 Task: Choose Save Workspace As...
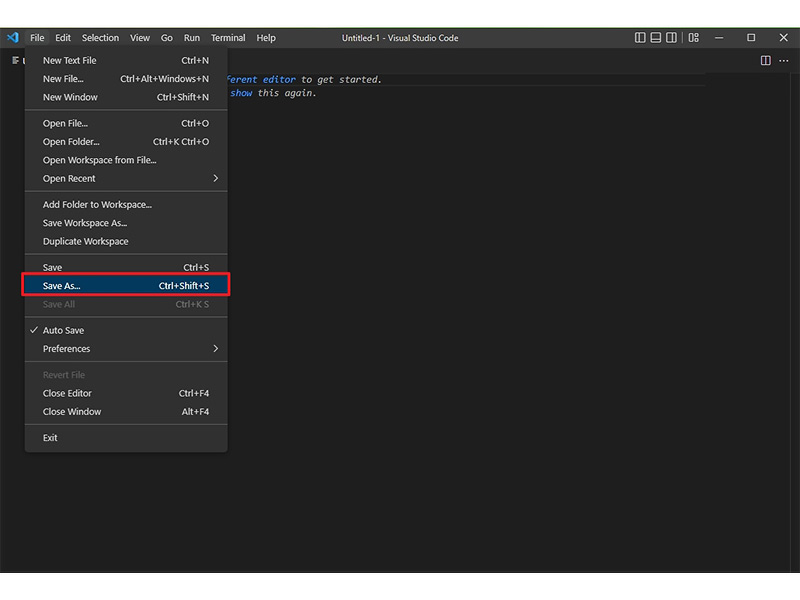pyautogui.click(x=126, y=222)
